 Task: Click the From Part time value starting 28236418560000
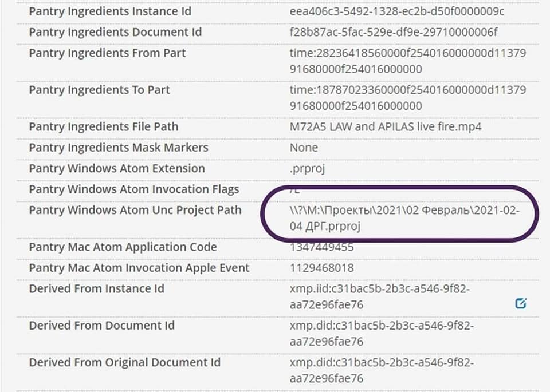coord(407,61)
